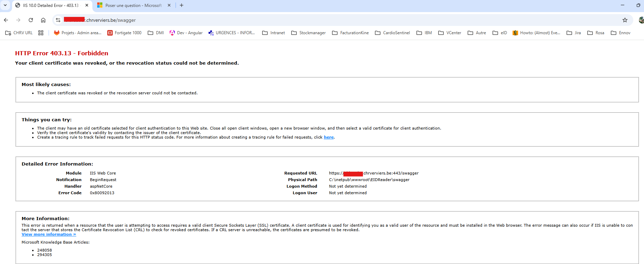Screen dimensions: 644x264
Task: Close the IIS 10.0 Detailed Error tab
Action: click(x=87, y=5)
